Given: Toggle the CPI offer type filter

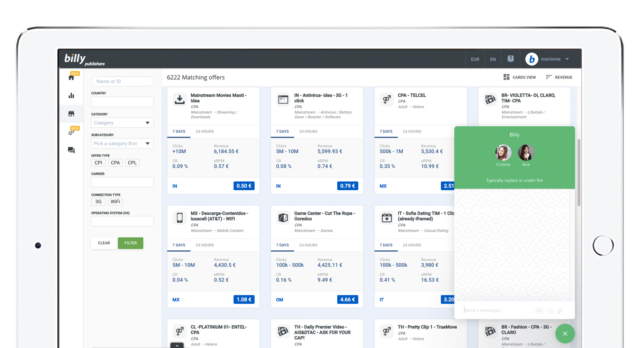Looking at the screenshot, I should 98,163.
